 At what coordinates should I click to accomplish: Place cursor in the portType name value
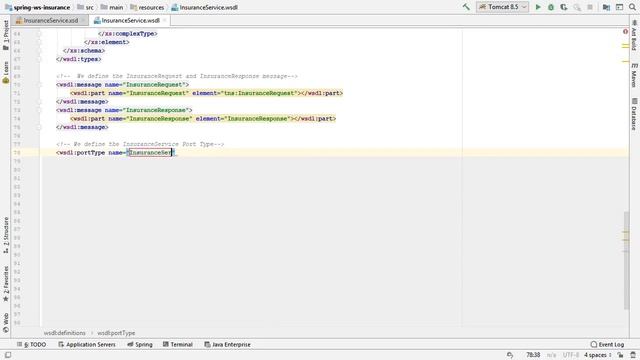pos(150,153)
